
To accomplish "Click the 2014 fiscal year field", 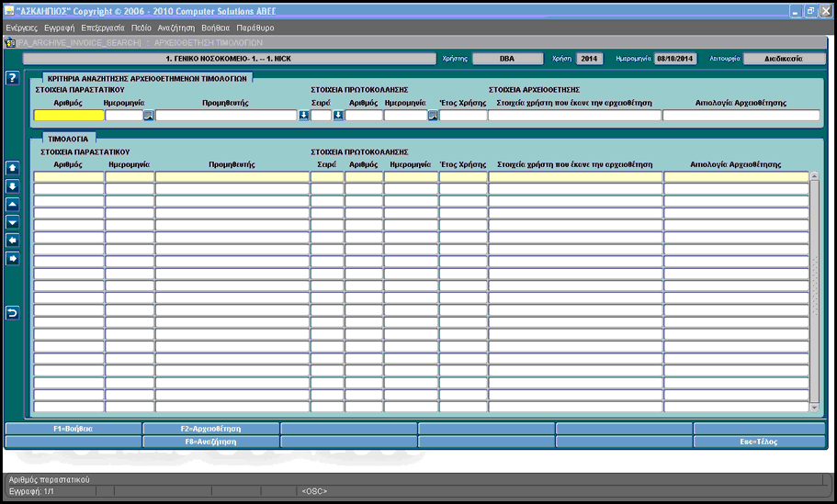I will click(x=589, y=59).
